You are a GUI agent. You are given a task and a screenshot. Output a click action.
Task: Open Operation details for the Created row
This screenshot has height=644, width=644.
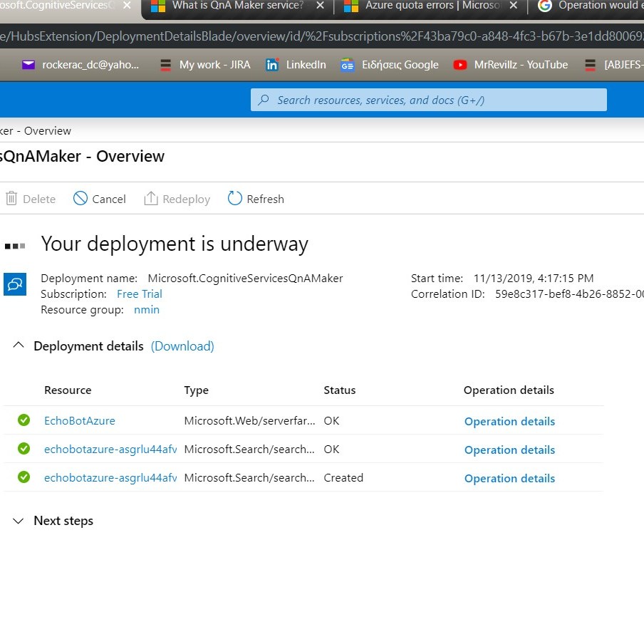point(509,479)
